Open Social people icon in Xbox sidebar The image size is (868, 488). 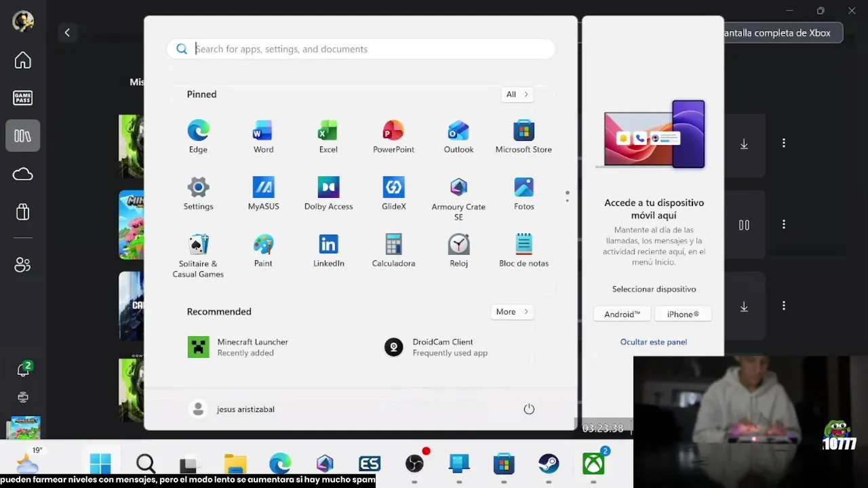(x=23, y=264)
